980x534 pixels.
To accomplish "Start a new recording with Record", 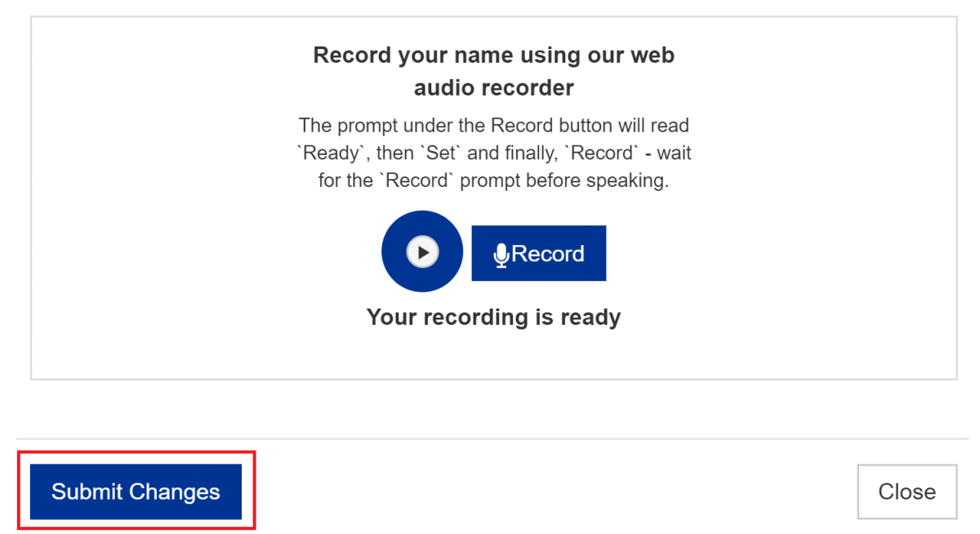I will coord(539,253).
